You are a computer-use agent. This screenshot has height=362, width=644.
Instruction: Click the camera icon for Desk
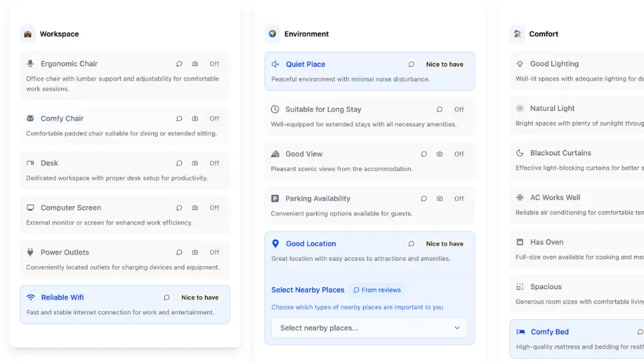click(195, 163)
